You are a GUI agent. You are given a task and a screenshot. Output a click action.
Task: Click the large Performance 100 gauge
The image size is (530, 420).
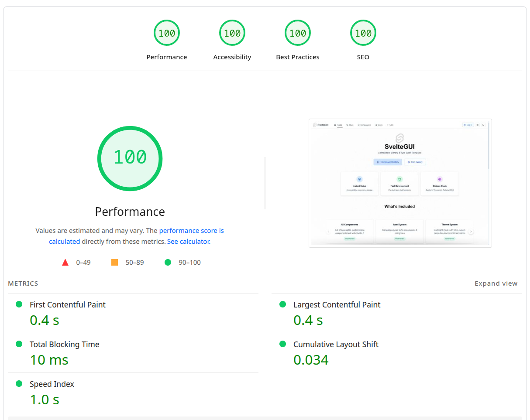click(x=130, y=158)
